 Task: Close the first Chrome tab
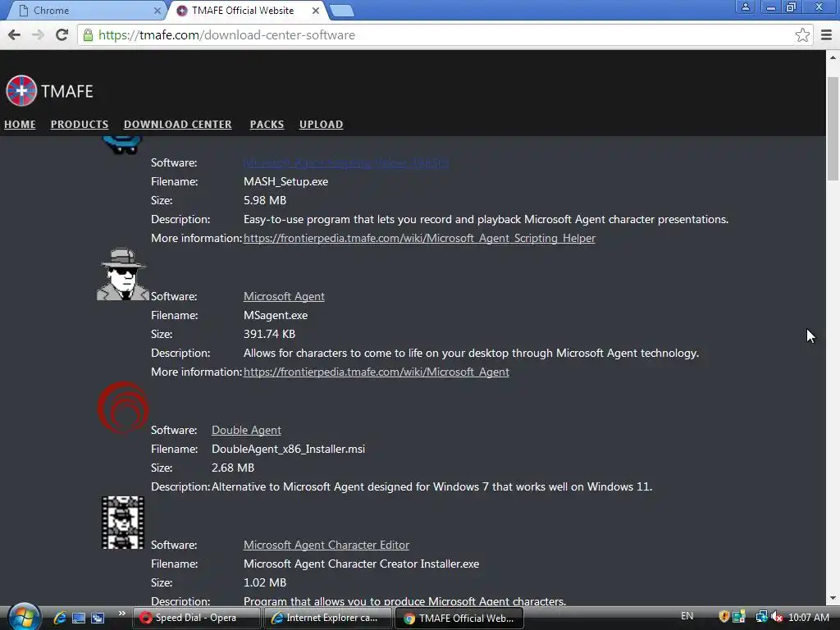click(157, 10)
